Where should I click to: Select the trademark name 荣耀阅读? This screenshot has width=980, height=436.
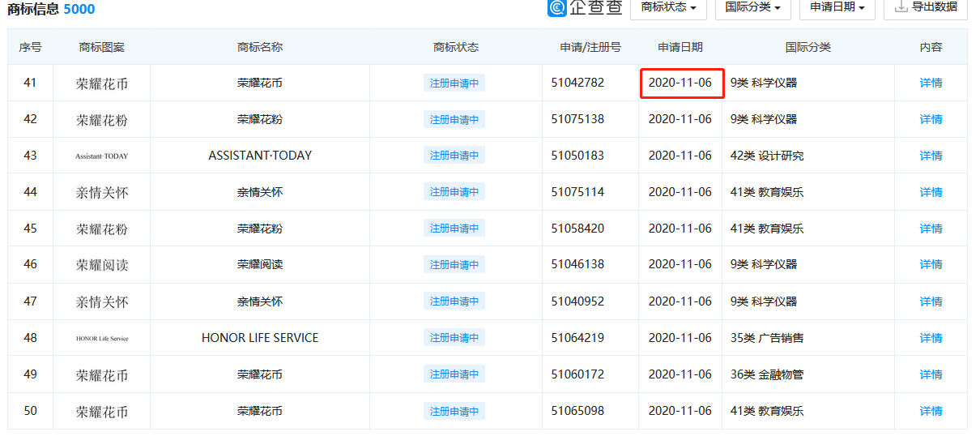(x=260, y=264)
